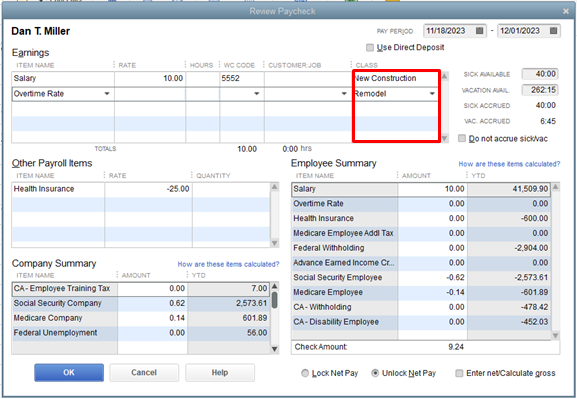Screen dimensions: 577x399
Task: Click the CLASS column header in Earnings
Action: 367,65
